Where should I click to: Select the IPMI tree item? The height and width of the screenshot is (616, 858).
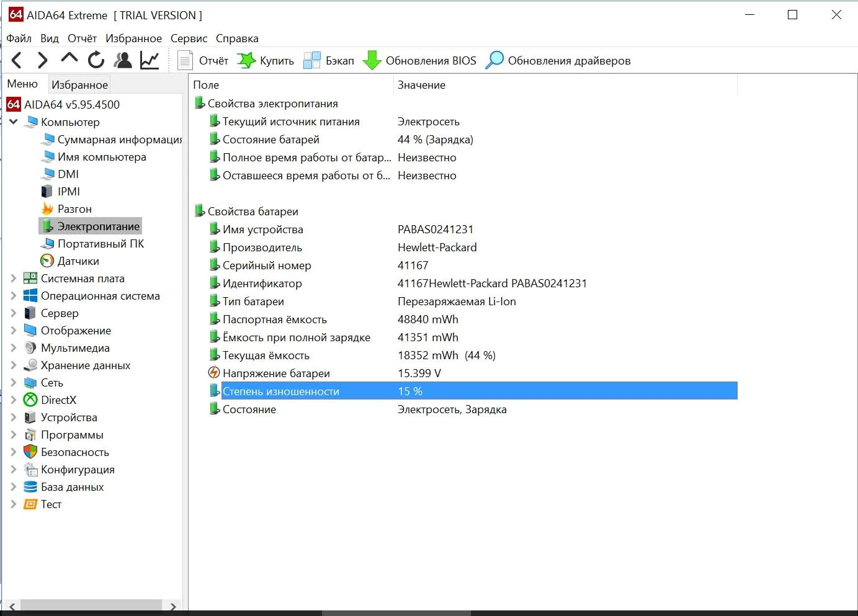pyautogui.click(x=69, y=191)
